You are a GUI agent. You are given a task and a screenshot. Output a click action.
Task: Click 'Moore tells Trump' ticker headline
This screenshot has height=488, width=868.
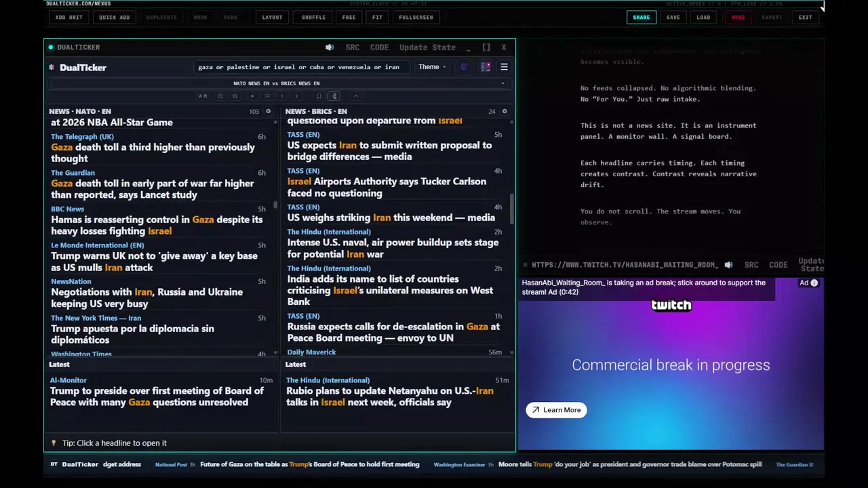point(630,464)
